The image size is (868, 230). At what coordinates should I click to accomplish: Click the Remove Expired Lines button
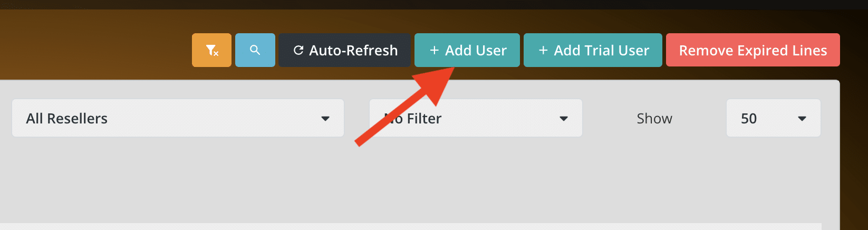(753, 50)
